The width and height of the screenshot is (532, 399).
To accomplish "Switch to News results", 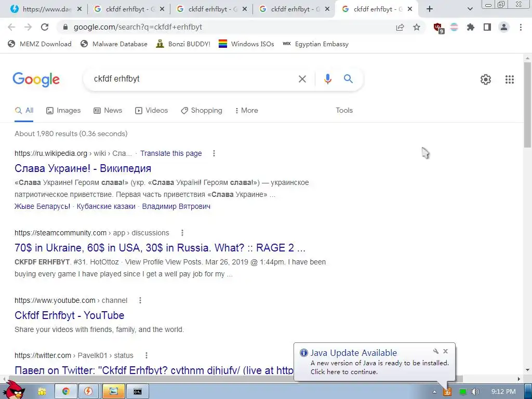I will (108, 110).
